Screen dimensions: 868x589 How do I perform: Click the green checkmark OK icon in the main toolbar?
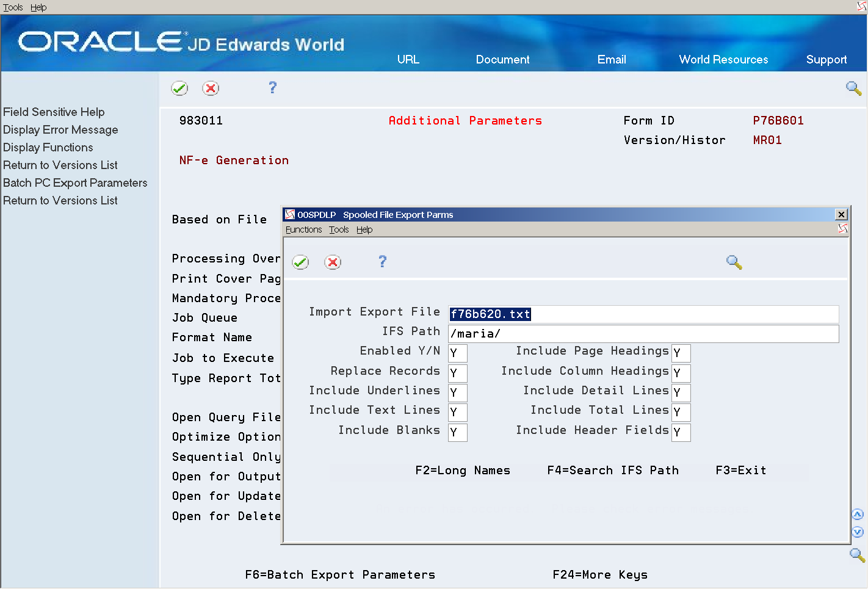coord(179,89)
